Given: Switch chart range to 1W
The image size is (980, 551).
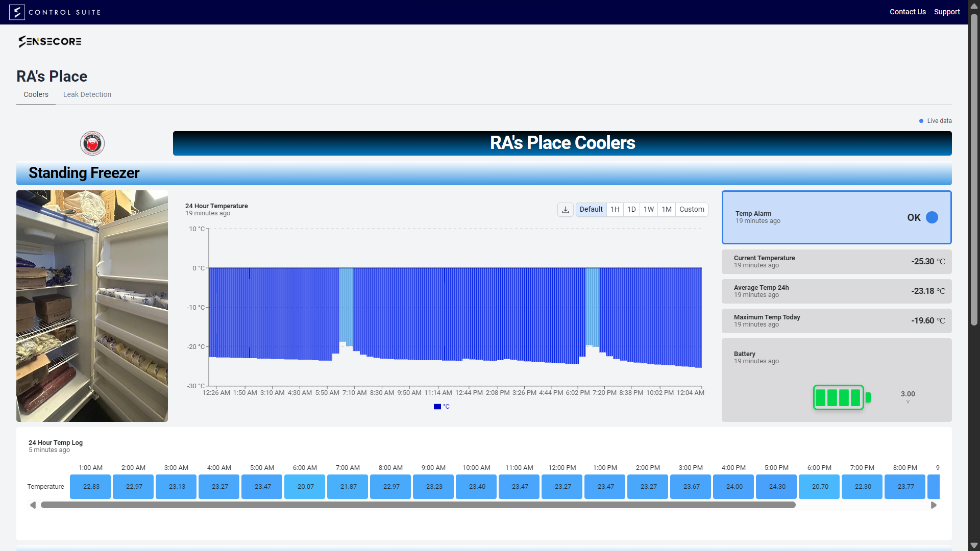Looking at the screenshot, I should (x=649, y=210).
